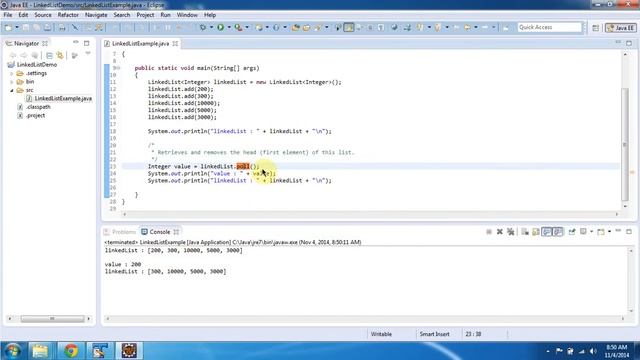Open Google Chrome from taskbar

(71, 351)
